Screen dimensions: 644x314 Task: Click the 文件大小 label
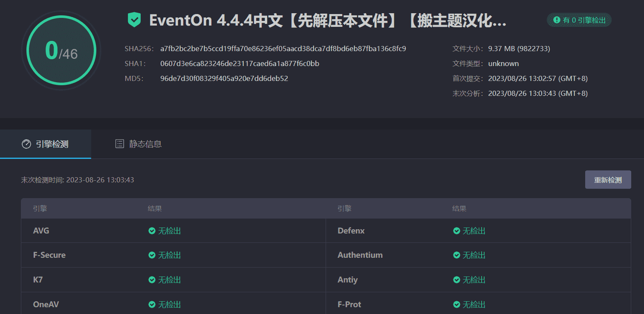click(468, 49)
